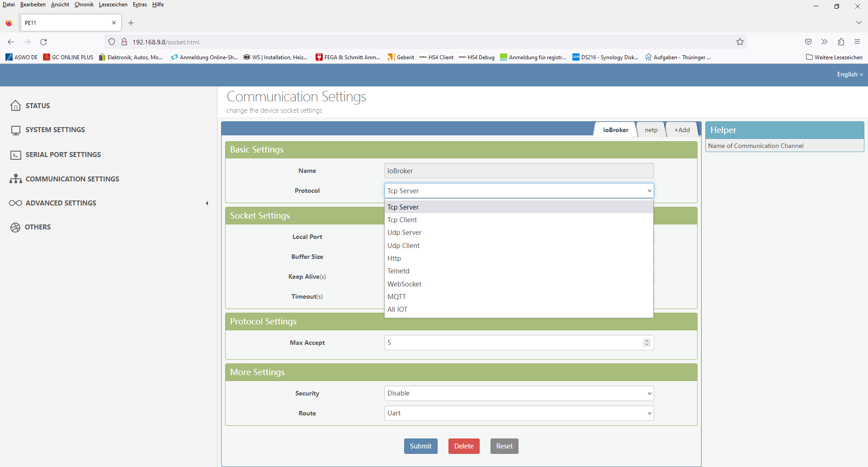Open the Firefox hamburger menu
Image resolution: width=868 pixels, height=467 pixels.
(x=857, y=42)
